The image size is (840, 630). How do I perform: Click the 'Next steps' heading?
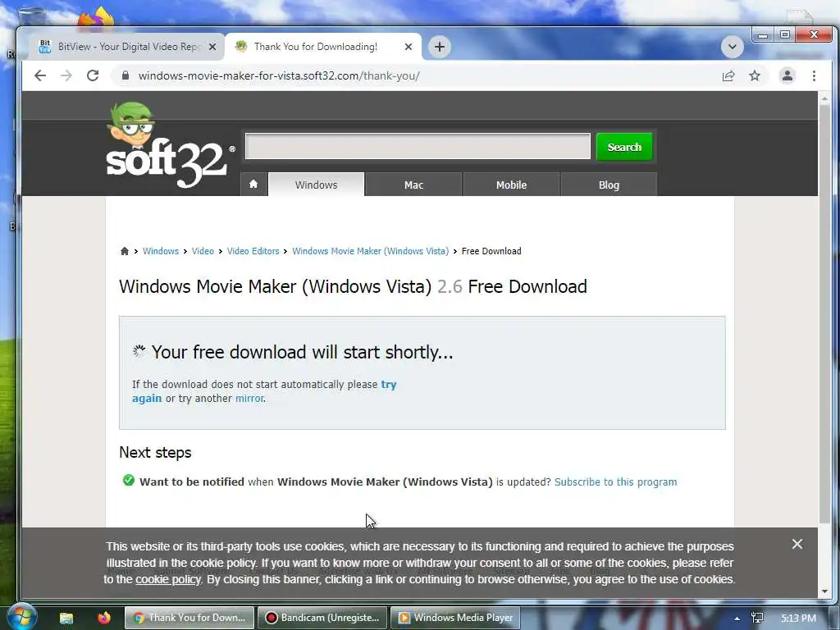pyautogui.click(x=155, y=453)
